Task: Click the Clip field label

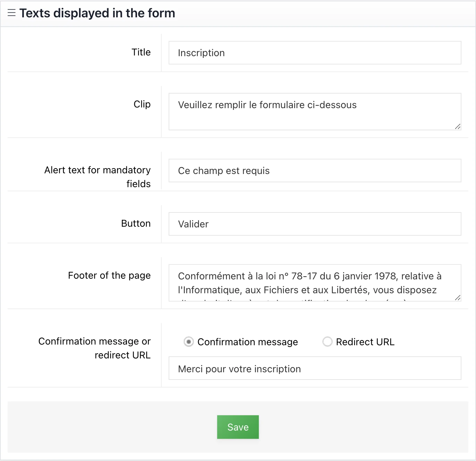Action: click(x=142, y=104)
